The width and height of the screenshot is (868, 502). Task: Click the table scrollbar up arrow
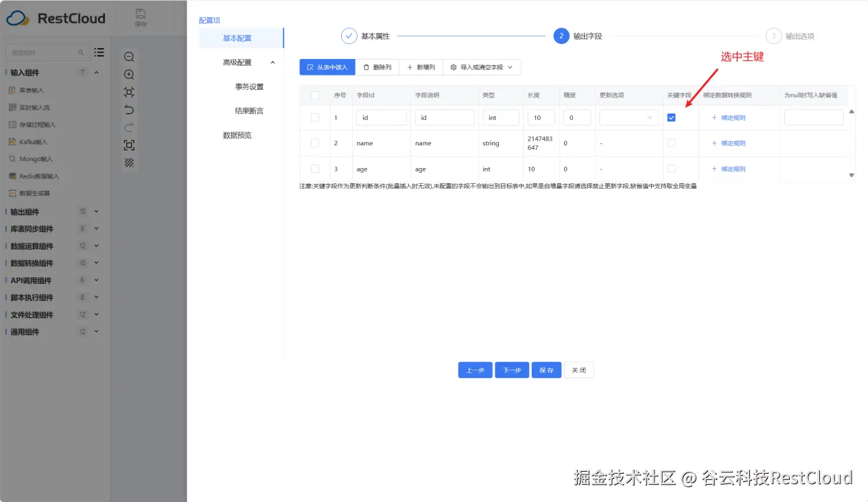852,111
